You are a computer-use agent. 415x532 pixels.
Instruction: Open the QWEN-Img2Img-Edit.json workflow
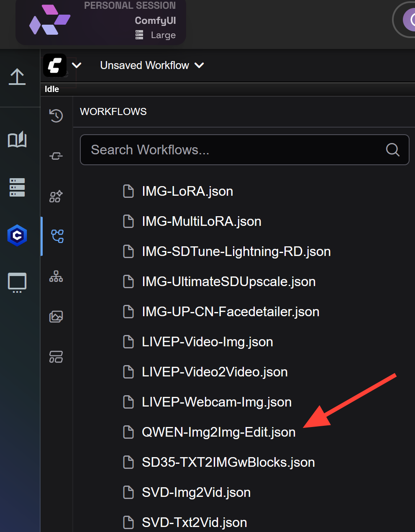(x=218, y=432)
